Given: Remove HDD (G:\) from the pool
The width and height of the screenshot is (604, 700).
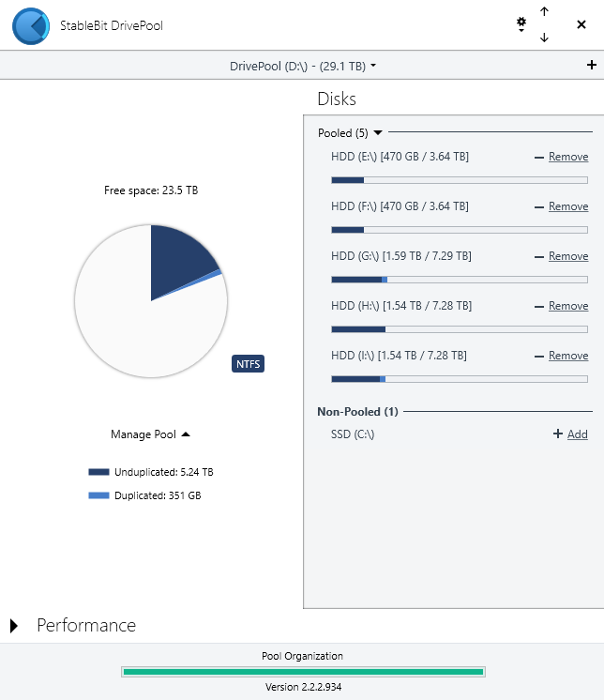Looking at the screenshot, I should (x=568, y=256).
